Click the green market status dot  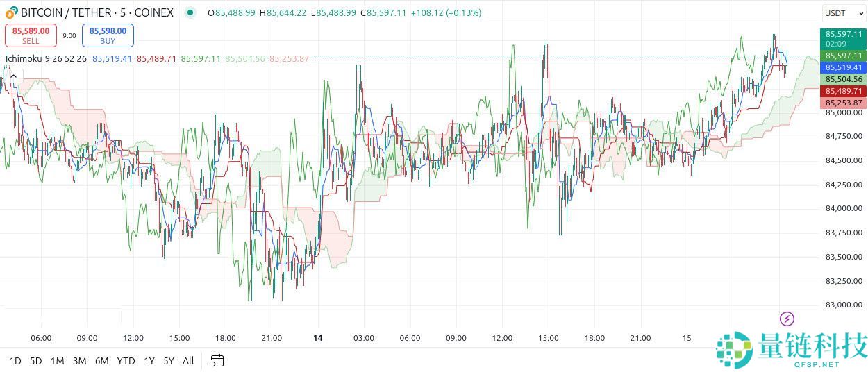pos(190,13)
